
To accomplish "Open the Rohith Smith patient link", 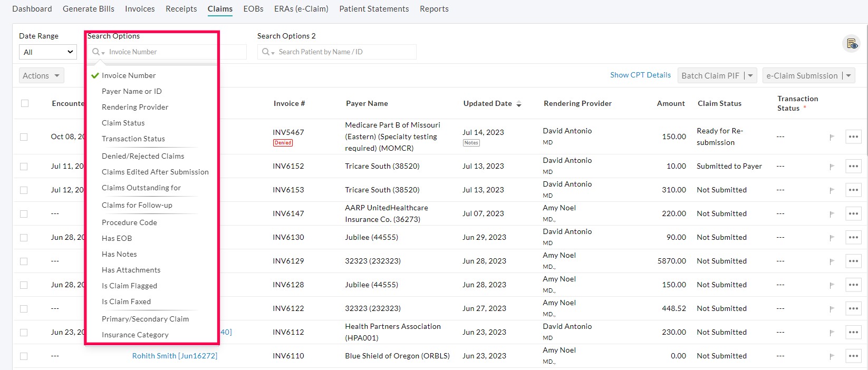I will [x=175, y=356].
